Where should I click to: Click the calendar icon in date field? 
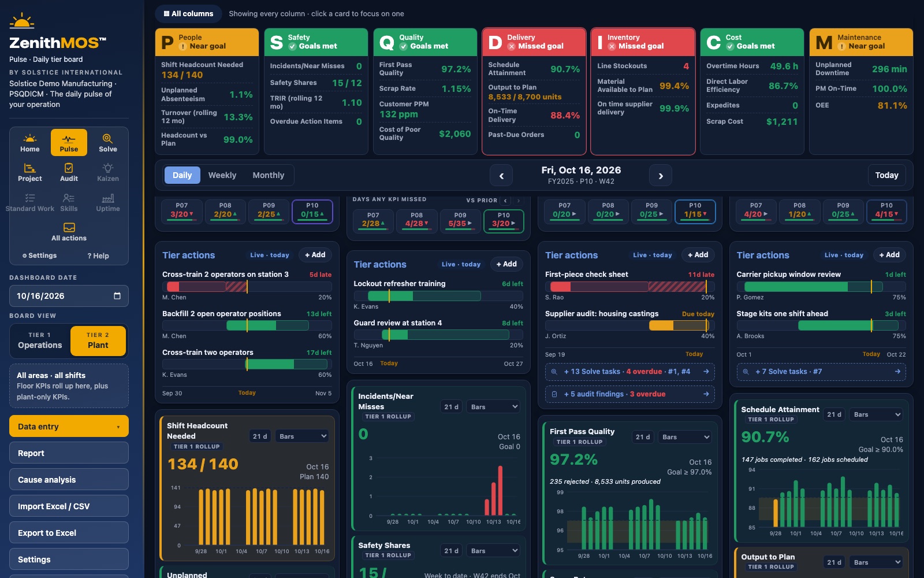(x=117, y=296)
